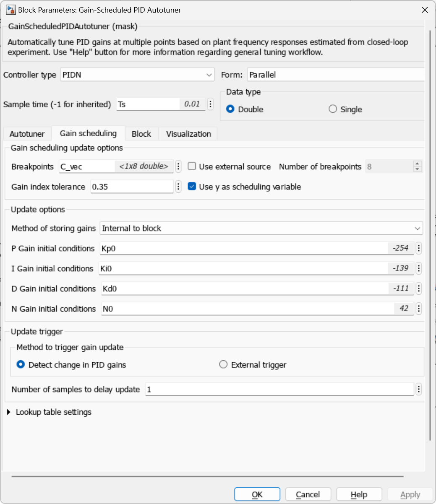Expand the Lookup table settings section
This screenshot has width=436, height=504.
[9, 412]
